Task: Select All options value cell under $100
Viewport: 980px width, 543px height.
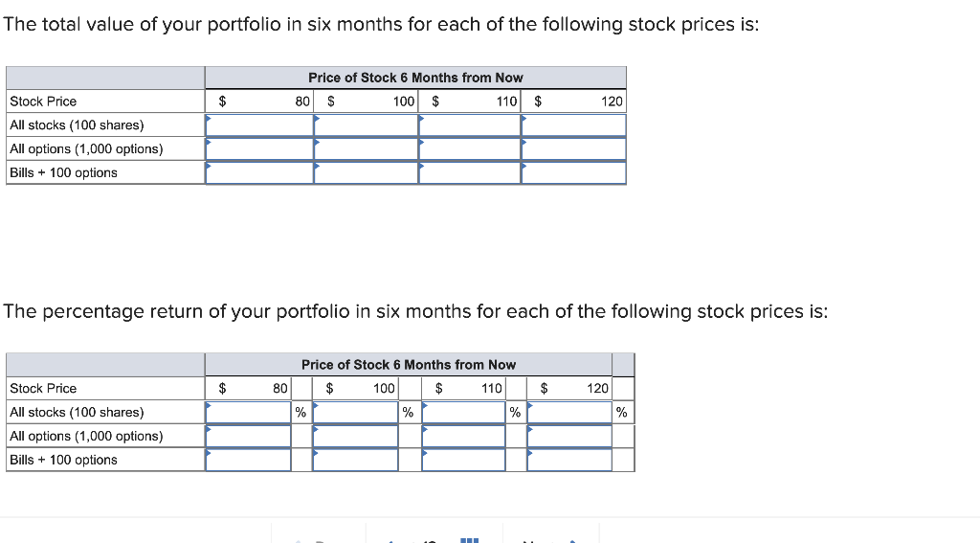Action: [x=366, y=149]
